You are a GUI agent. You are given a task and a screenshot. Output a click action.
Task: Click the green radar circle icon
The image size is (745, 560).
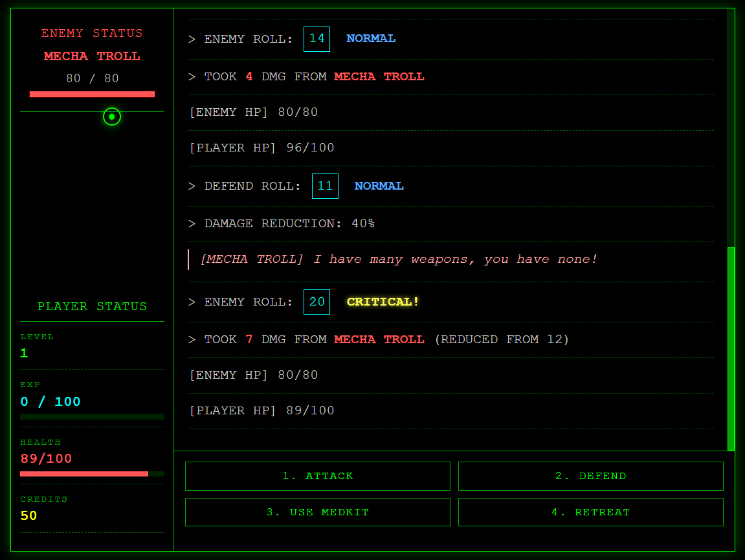click(112, 117)
